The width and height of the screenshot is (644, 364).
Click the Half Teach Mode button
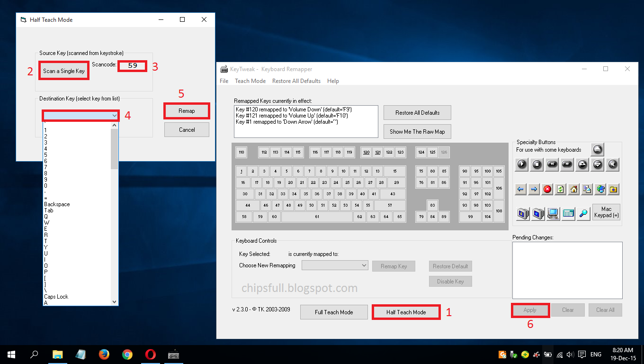[406, 312]
